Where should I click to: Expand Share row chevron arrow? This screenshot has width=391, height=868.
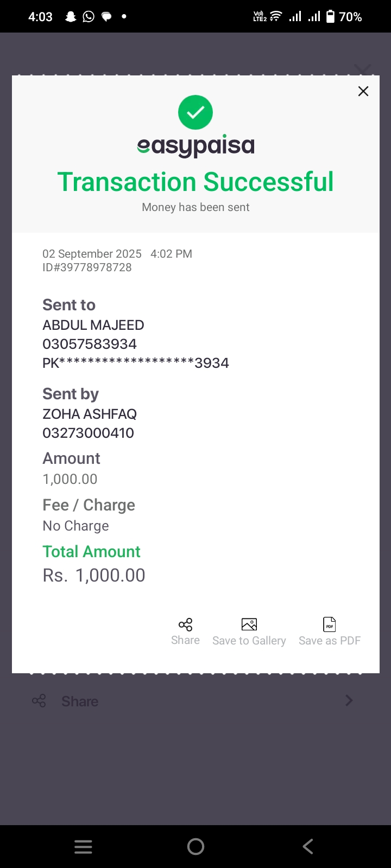[x=349, y=701]
